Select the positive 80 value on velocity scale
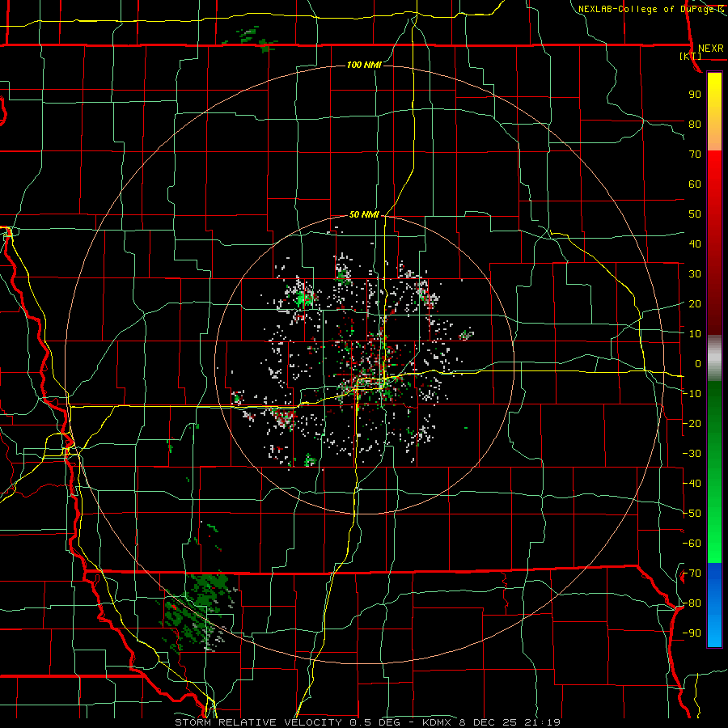 tap(695, 124)
